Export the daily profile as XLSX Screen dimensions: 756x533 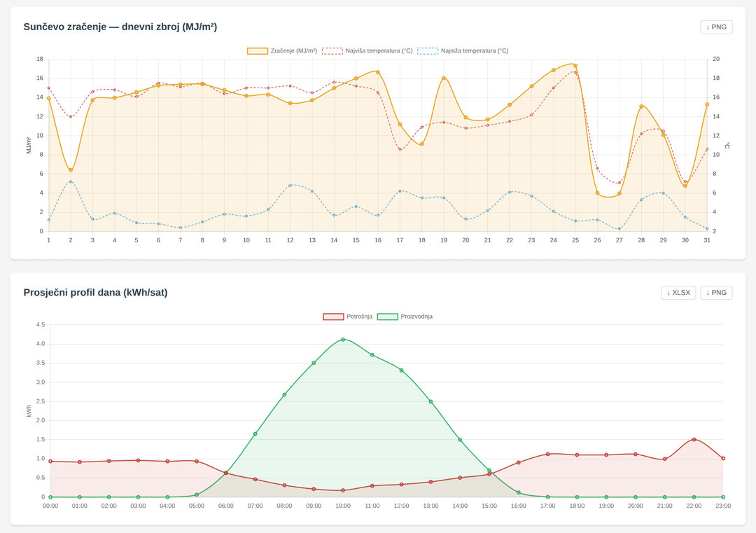point(678,293)
